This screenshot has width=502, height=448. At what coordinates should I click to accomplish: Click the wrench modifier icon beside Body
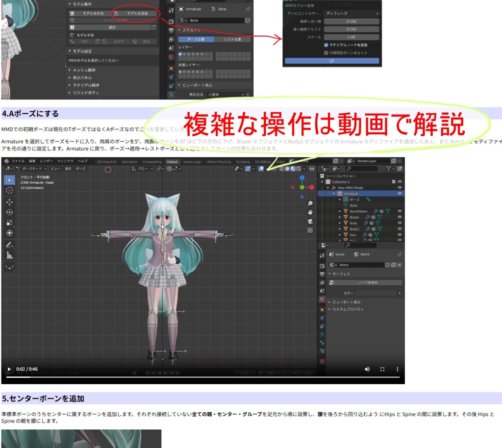367,223
